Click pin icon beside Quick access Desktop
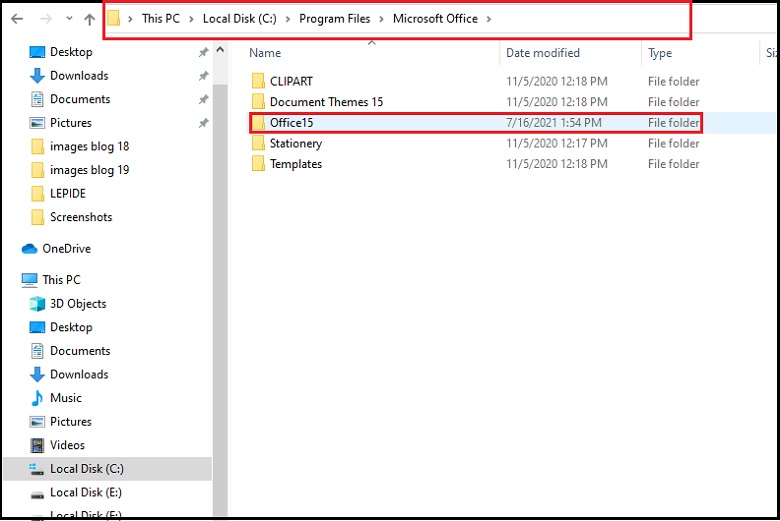 click(203, 52)
